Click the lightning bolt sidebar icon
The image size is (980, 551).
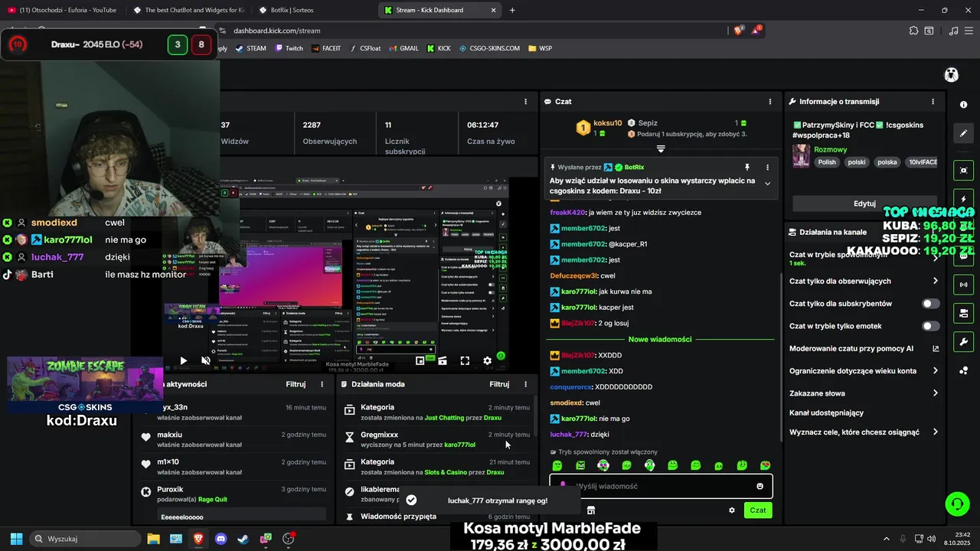[x=963, y=198]
